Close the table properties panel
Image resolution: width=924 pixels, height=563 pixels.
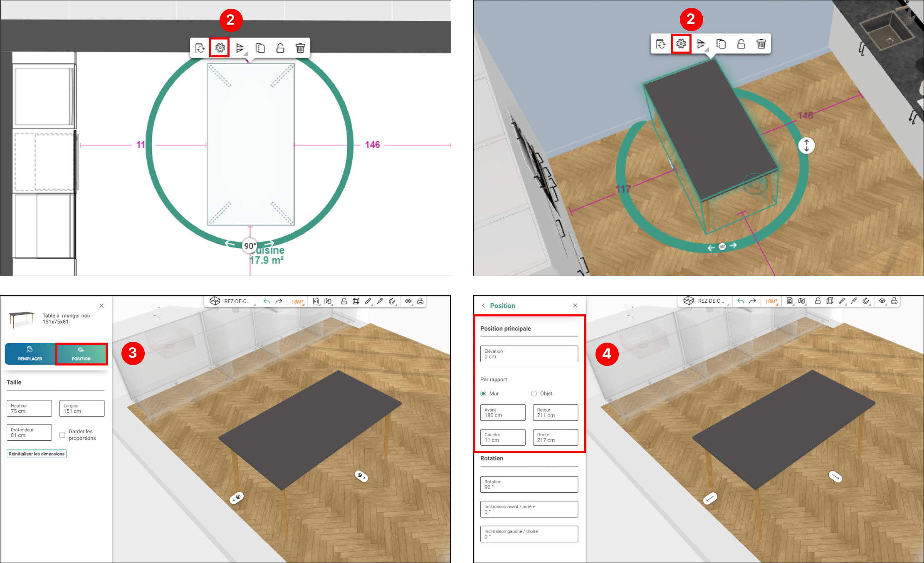click(101, 306)
